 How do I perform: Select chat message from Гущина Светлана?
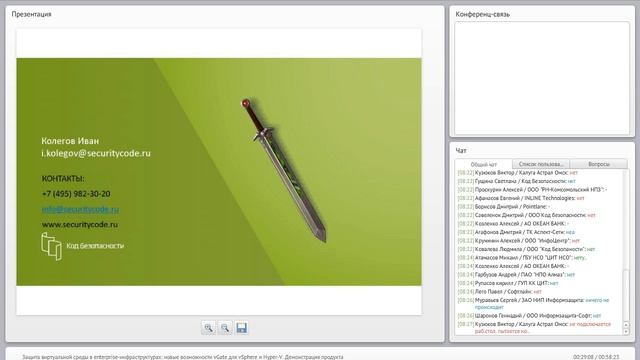click(x=516, y=181)
